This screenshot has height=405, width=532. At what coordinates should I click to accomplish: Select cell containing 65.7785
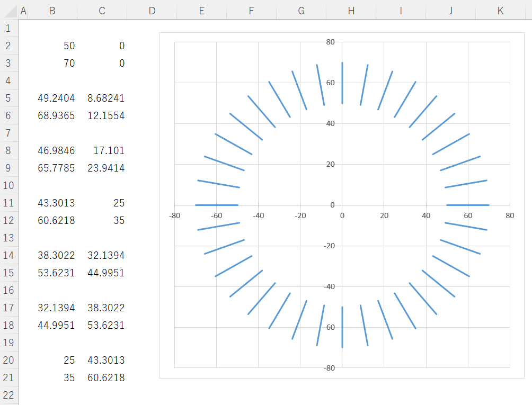coord(52,168)
